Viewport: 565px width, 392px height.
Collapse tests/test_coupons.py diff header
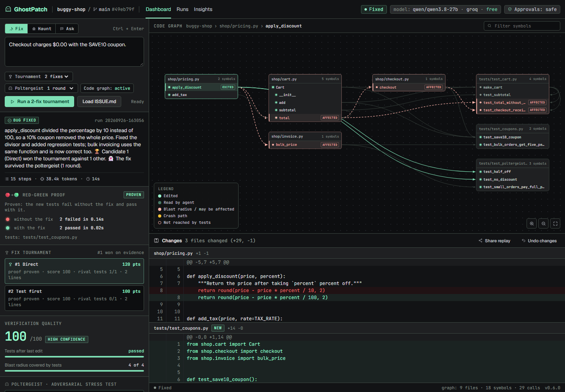coord(357,328)
